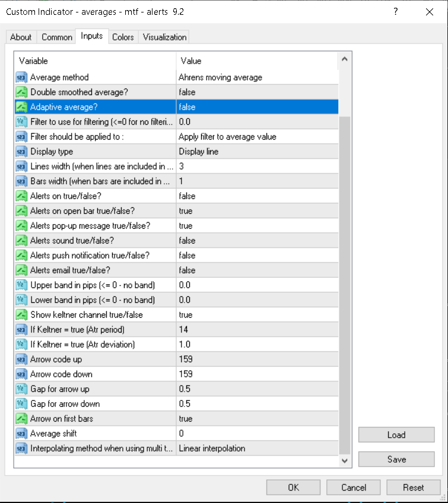Click the Load button
The width and height of the screenshot is (448, 503).
click(x=396, y=435)
